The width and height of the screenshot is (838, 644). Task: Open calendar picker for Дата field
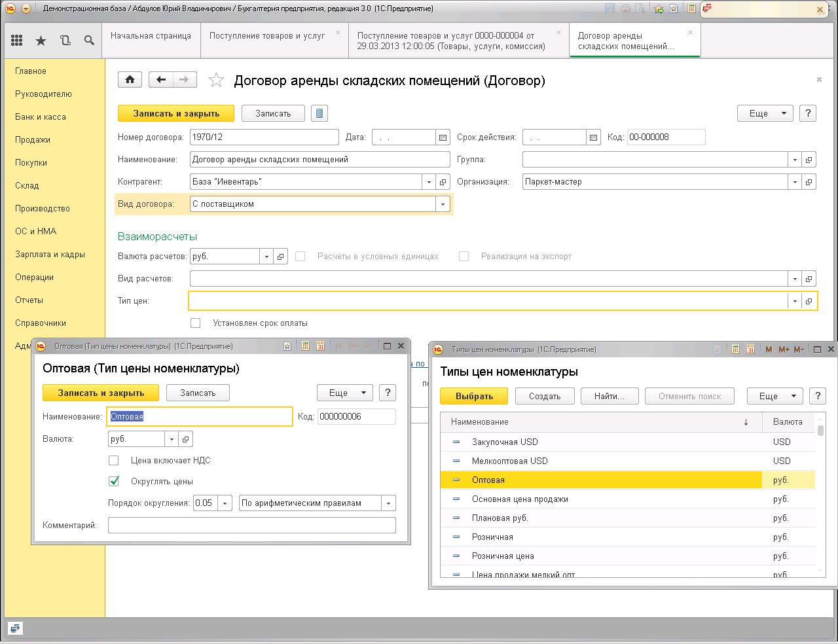443,137
